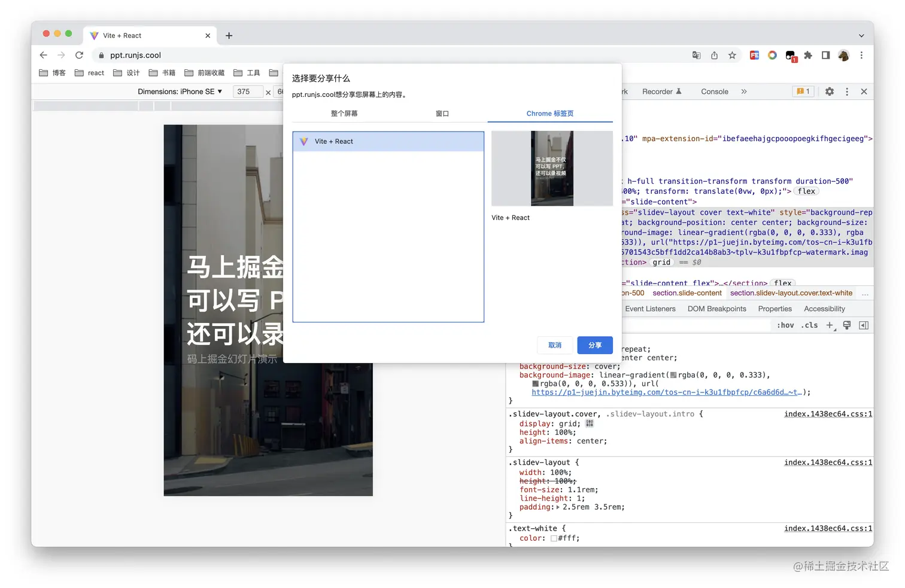Open the Accessibility pane tab
This screenshot has width=905, height=588.
824,309
